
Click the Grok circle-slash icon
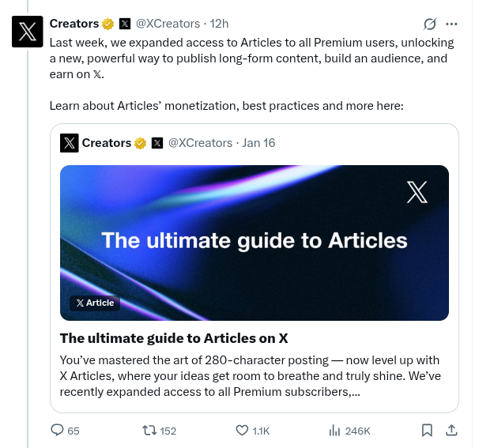tap(430, 24)
